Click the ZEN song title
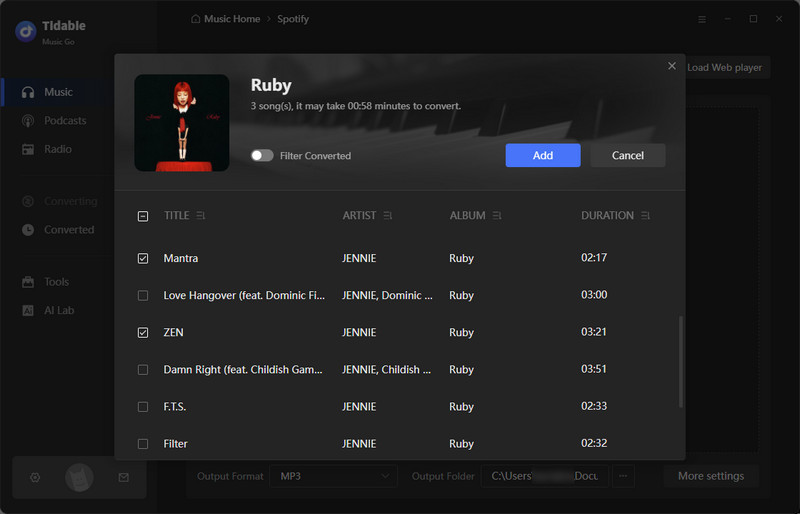The height and width of the screenshot is (514, 800). click(173, 333)
